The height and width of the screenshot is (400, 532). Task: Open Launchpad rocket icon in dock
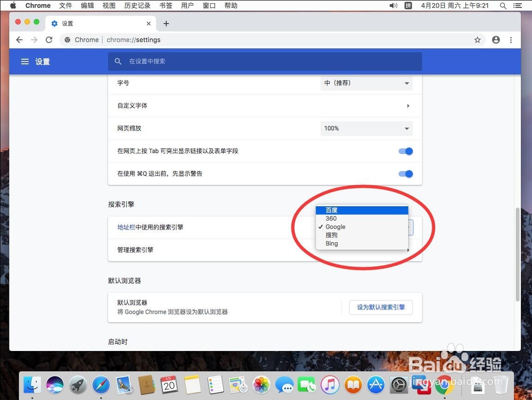point(78,385)
